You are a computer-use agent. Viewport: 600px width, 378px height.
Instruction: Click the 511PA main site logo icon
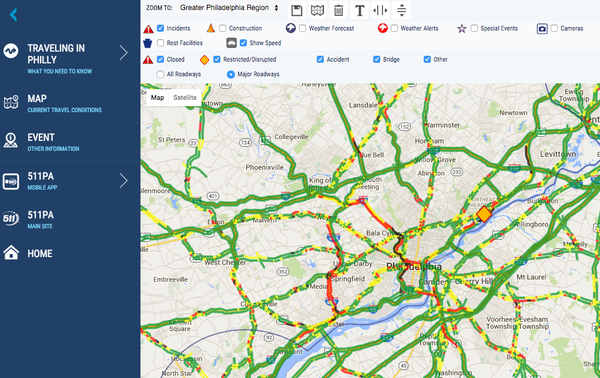click(11, 218)
